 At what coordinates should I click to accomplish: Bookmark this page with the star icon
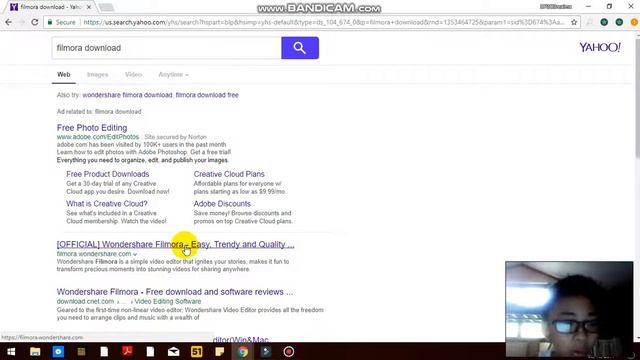click(574, 22)
